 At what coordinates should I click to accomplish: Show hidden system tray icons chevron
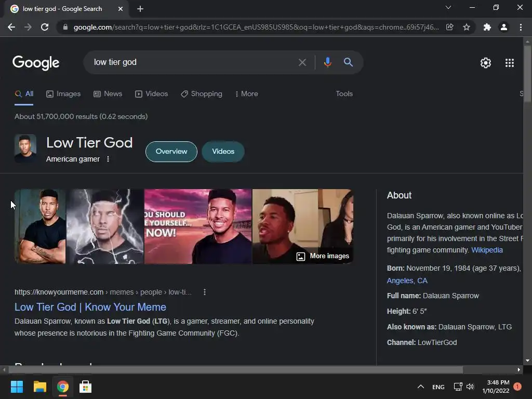pos(421,387)
